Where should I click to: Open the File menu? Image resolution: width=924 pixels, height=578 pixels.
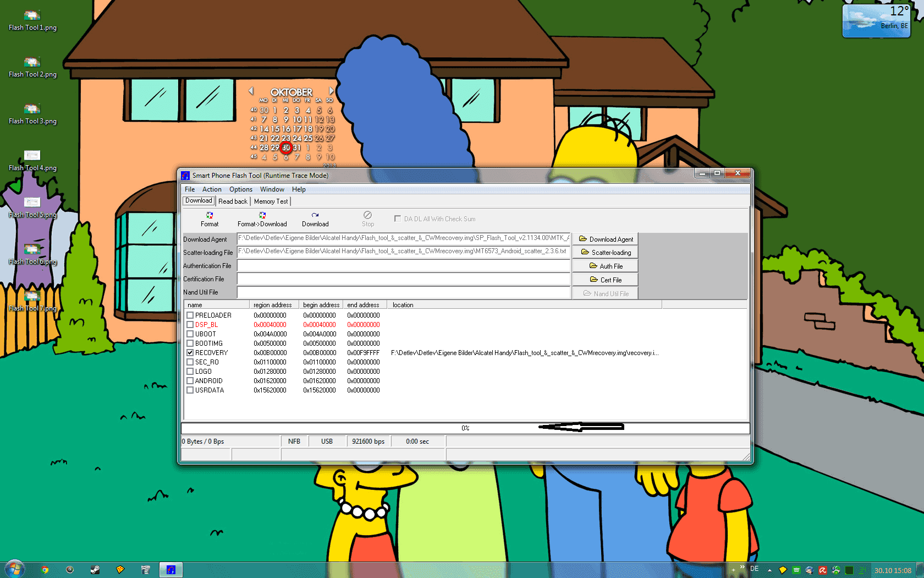pyautogui.click(x=190, y=189)
